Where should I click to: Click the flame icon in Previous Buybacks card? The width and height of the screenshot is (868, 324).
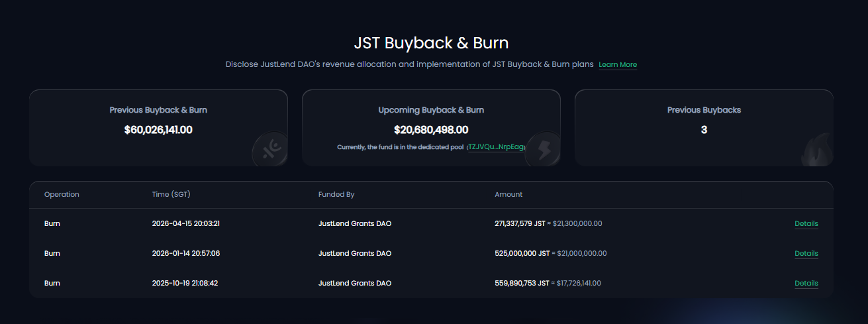coord(815,150)
